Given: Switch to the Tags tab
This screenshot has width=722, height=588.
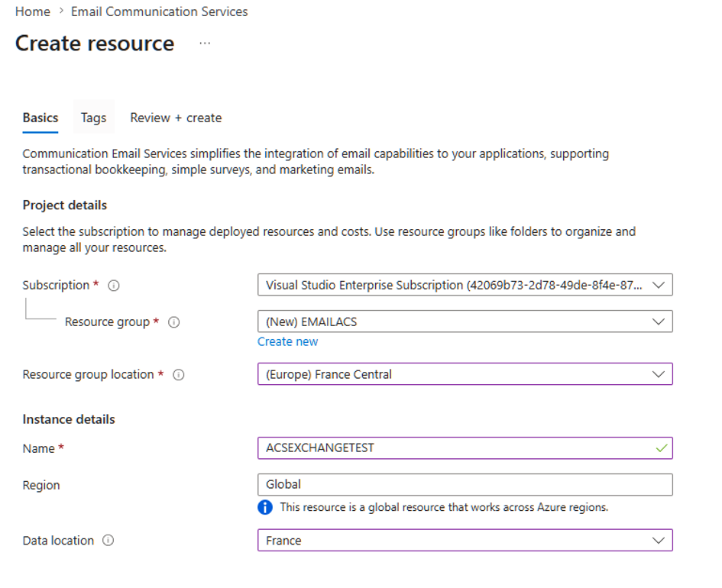Looking at the screenshot, I should 93,118.
